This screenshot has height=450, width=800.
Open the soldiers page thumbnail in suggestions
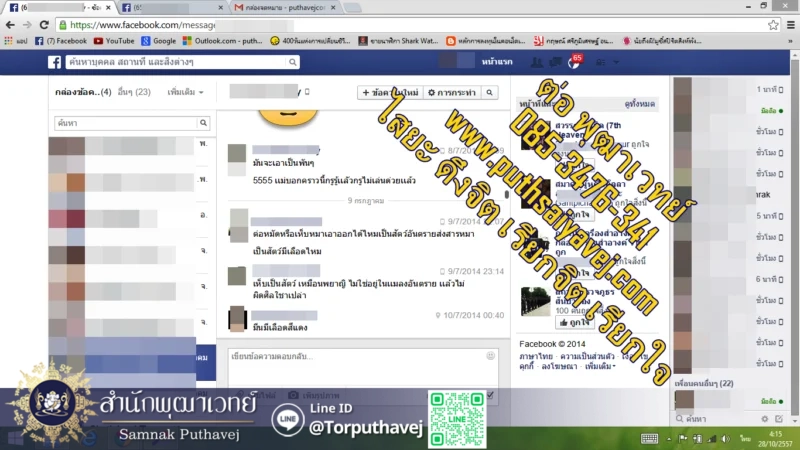tap(535, 302)
